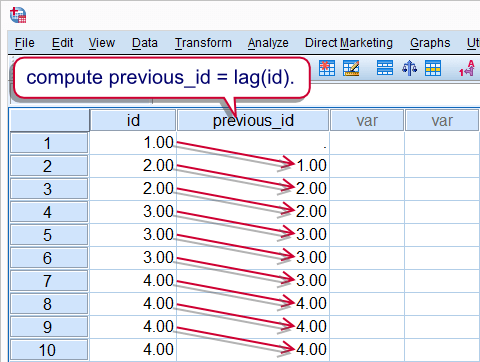480x362 pixels.
Task: Click the Insert Cases toolbar icon
Action: 327,68
